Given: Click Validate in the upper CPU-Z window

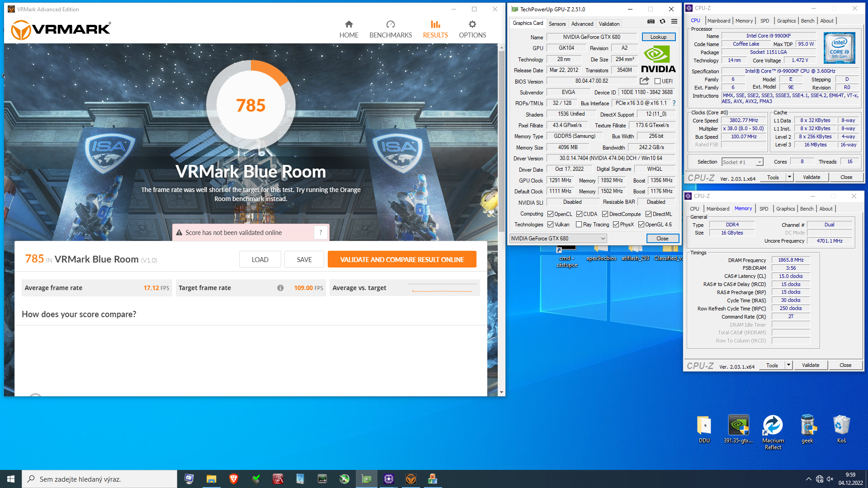Looking at the screenshot, I should 811,177.
